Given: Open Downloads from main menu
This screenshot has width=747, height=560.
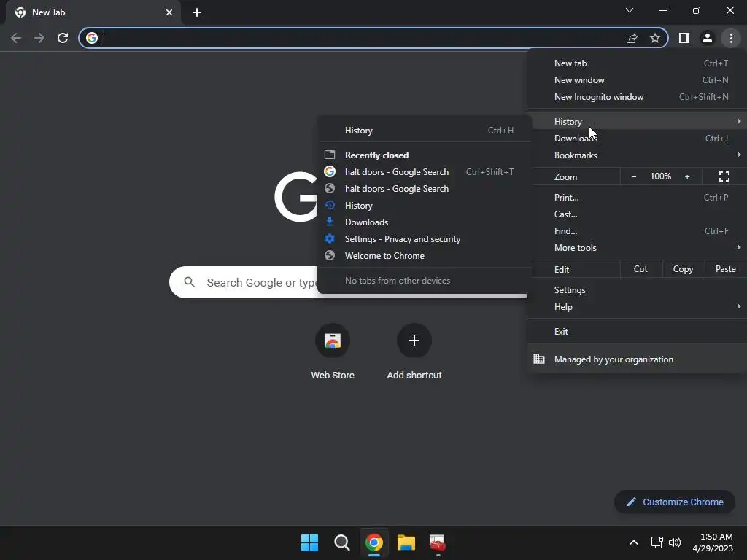Looking at the screenshot, I should click(x=637, y=138).
